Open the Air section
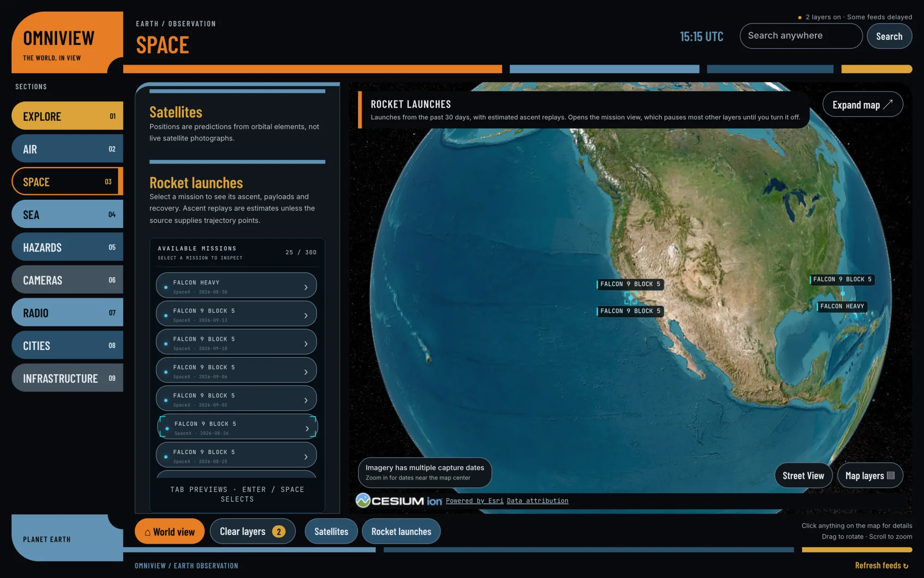The image size is (924, 578). 67,149
